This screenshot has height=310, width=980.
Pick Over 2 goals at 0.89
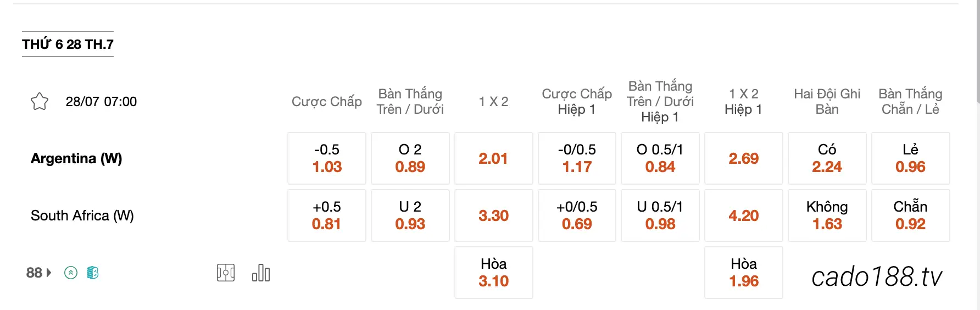[410, 158]
